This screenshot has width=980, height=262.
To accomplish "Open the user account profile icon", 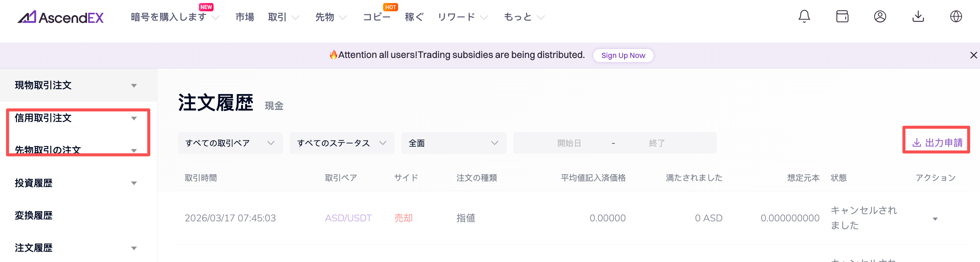I will pos(880,16).
